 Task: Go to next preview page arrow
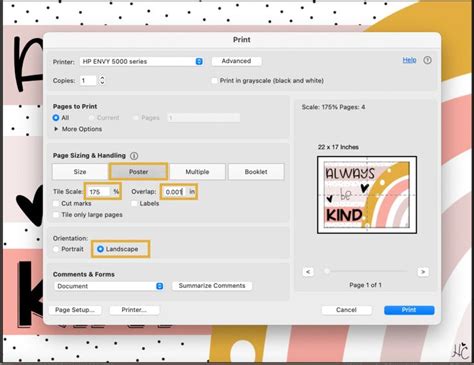point(423,272)
